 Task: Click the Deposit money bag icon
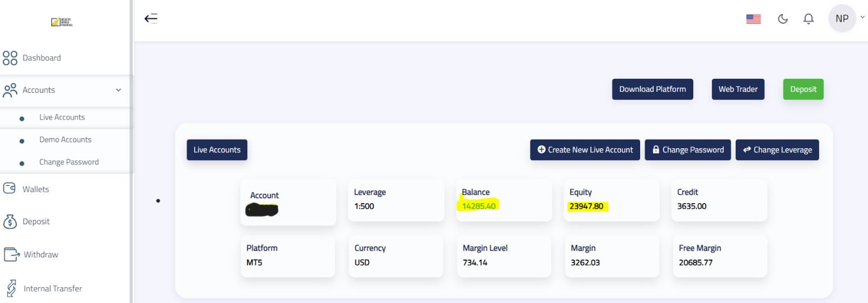[x=10, y=222]
